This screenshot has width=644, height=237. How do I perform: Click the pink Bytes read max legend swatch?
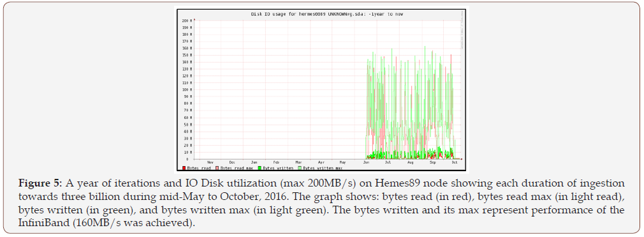[x=217, y=168]
